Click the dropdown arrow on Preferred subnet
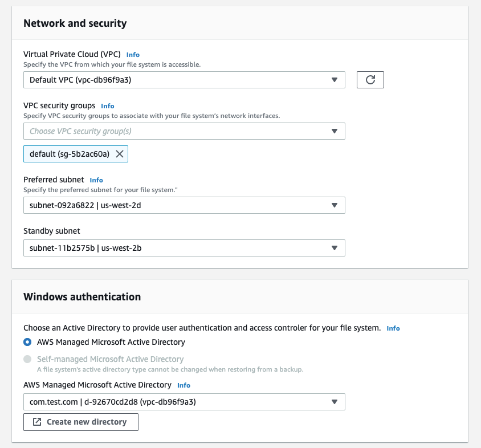 335,205
